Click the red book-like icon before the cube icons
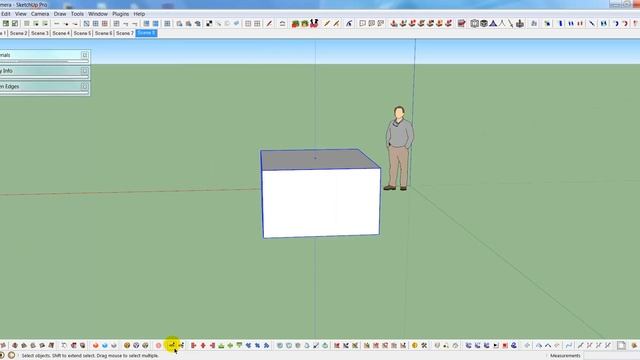Screen dimensions: 640x360 pyautogui.click(x=461, y=24)
